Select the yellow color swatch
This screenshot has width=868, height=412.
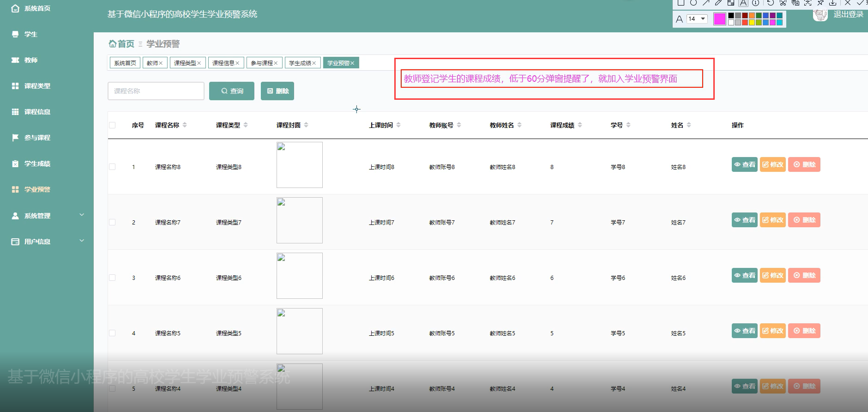[752, 22]
